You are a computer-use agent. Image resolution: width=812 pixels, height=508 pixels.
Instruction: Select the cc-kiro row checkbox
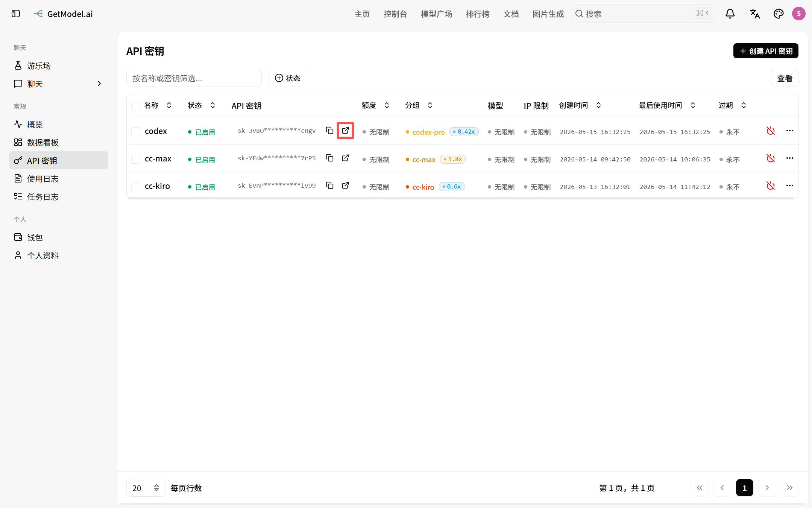click(136, 186)
